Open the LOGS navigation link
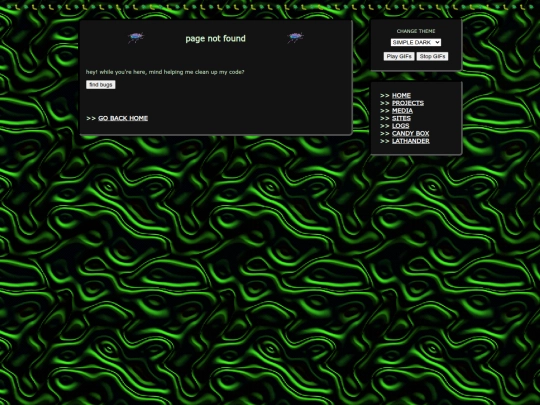This screenshot has width=540, height=405. click(x=401, y=126)
